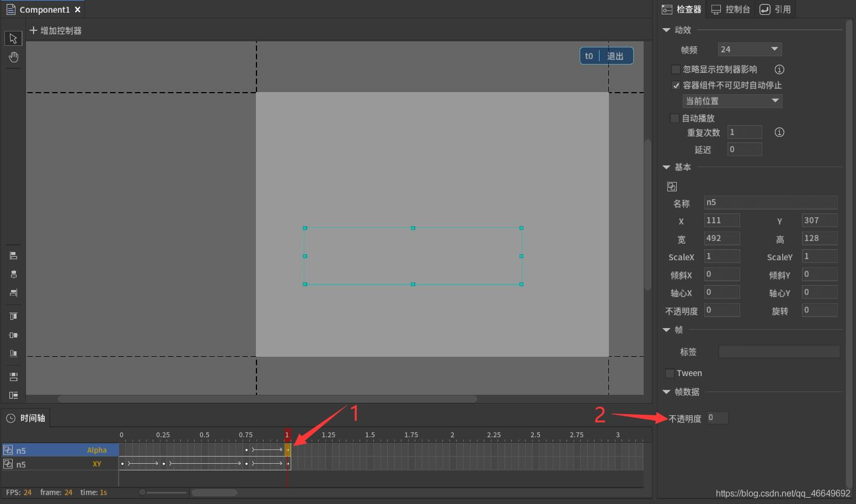Enable the 自动播放 checkbox

674,118
